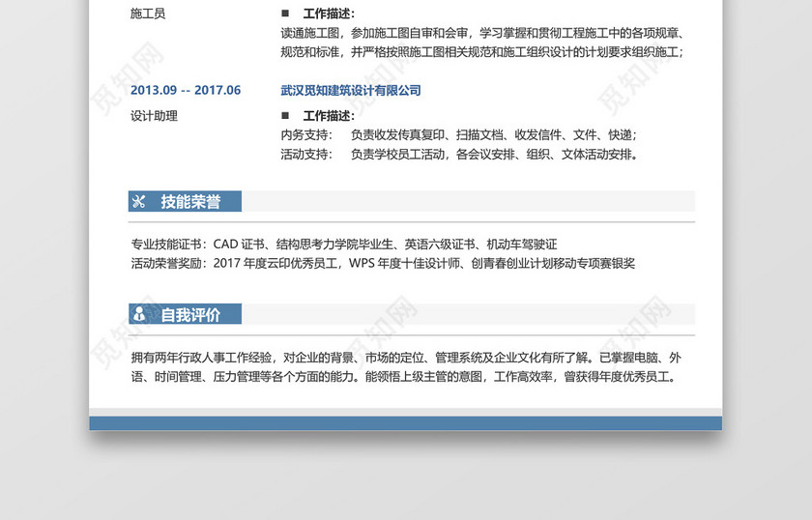Viewport: 812px width, 520px height.
Task: Select the 自我评价 section heading
Action: (x=190, y=314)
